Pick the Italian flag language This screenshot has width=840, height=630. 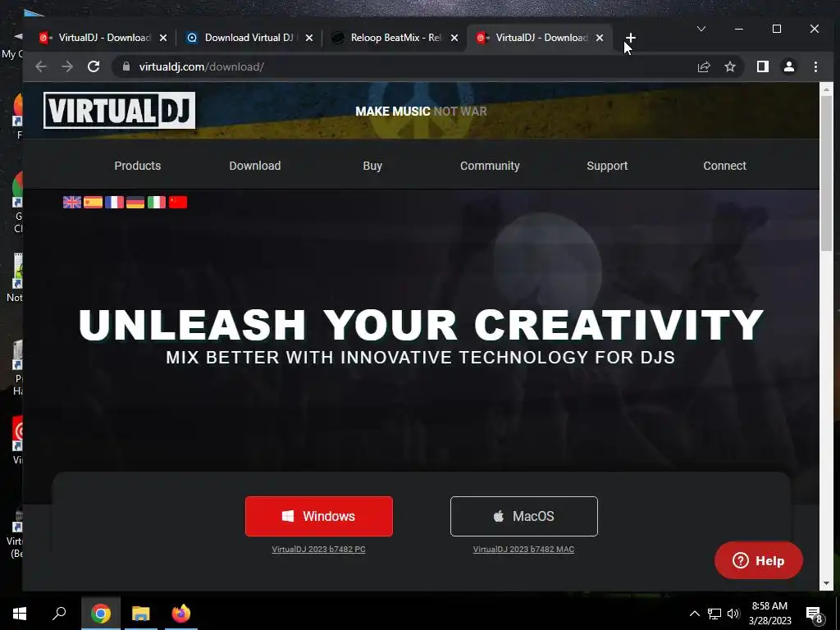(x=157, y=202)
